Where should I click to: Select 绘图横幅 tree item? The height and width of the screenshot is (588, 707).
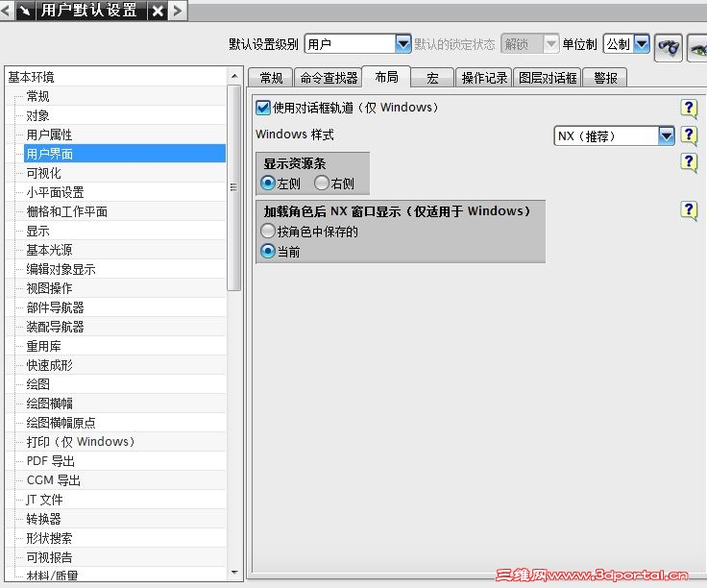pos(50,404)
